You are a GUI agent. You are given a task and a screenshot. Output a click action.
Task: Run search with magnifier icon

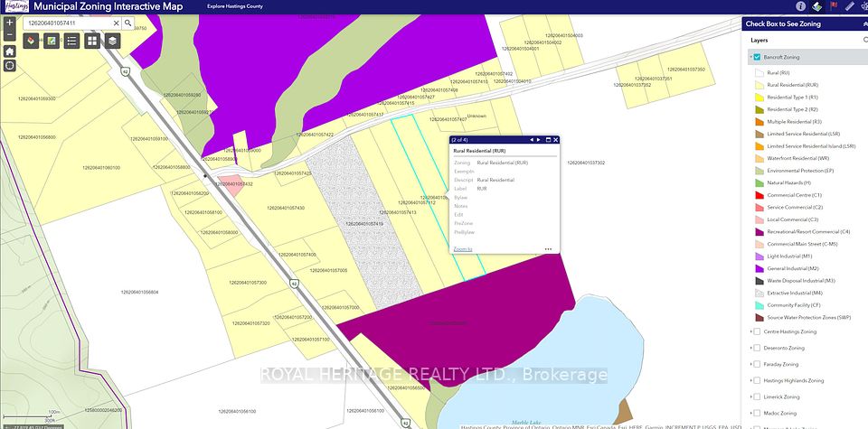point(127,23)
